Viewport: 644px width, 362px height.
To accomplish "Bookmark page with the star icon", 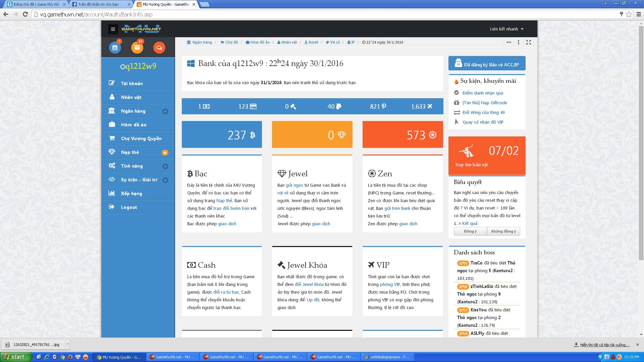I will [629, 14].
